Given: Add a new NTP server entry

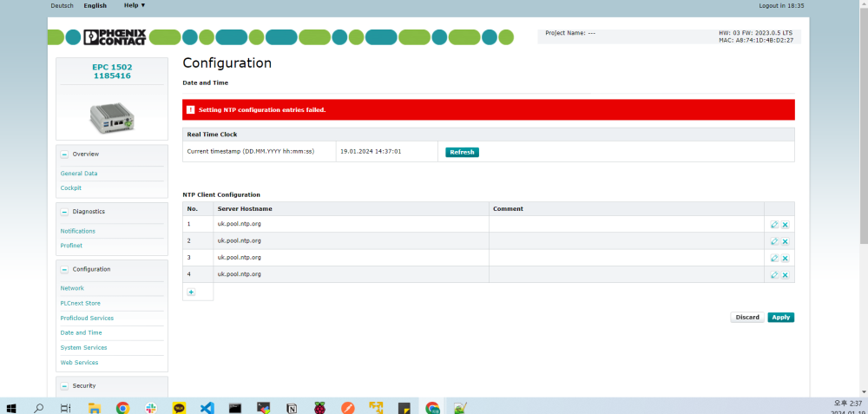Looking at the screenshot, I should (x=191, y=292).
